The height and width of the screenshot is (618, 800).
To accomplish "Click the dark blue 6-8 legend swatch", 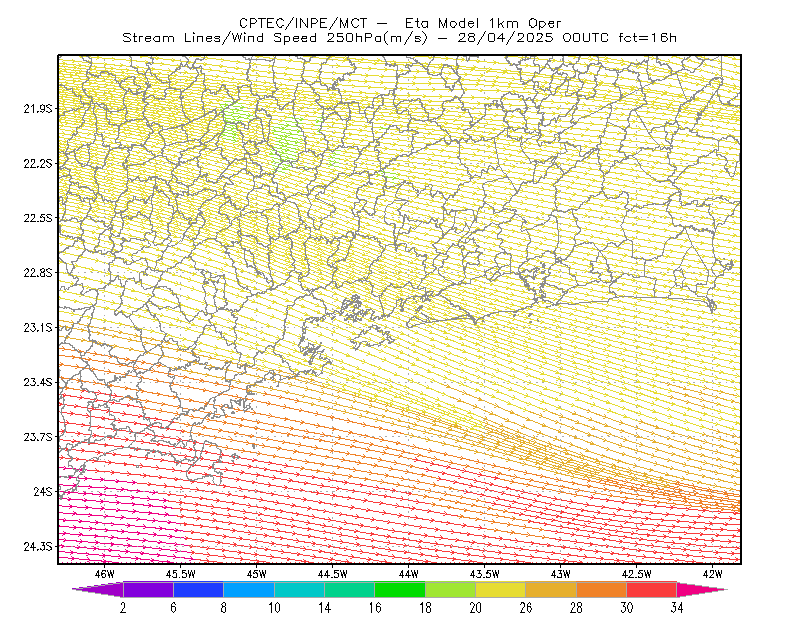I will click(198, 589).
